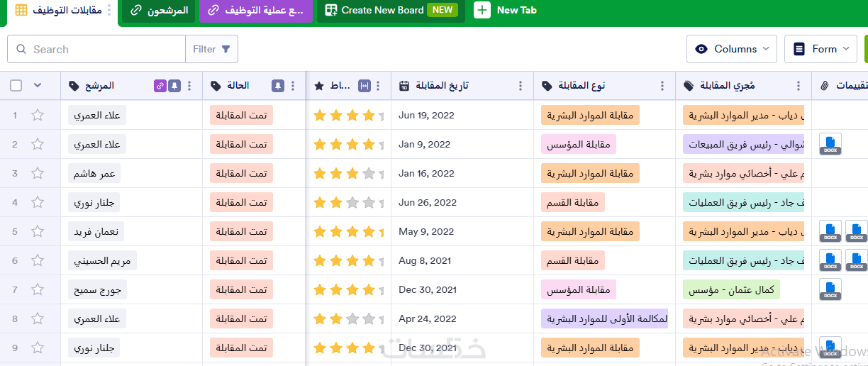Select candidate جورج سميح in row 7
The width and height of the screenshot is (868, 366).
point(99,289)
